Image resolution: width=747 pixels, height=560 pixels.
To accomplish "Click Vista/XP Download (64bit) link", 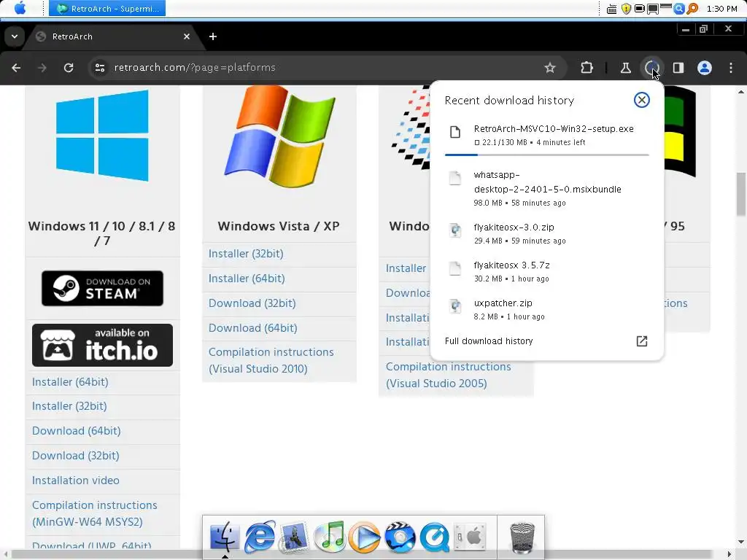I will pos(253,328).
